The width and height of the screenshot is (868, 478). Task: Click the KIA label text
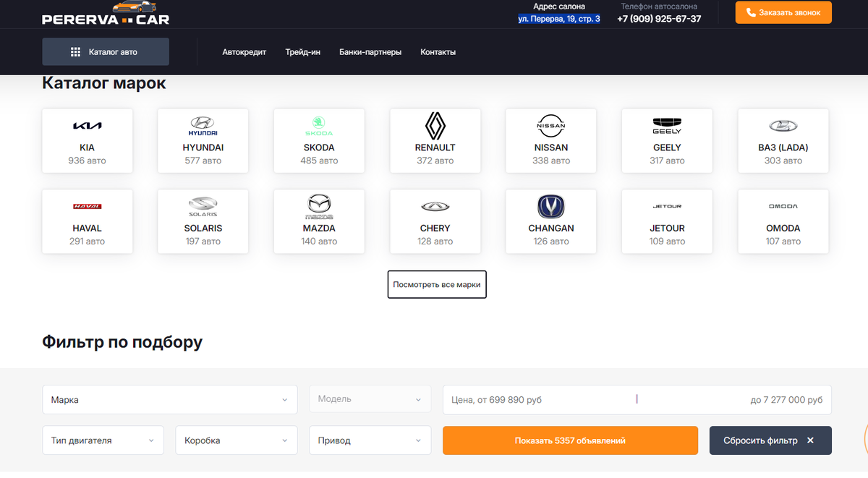tap(88, 148)
